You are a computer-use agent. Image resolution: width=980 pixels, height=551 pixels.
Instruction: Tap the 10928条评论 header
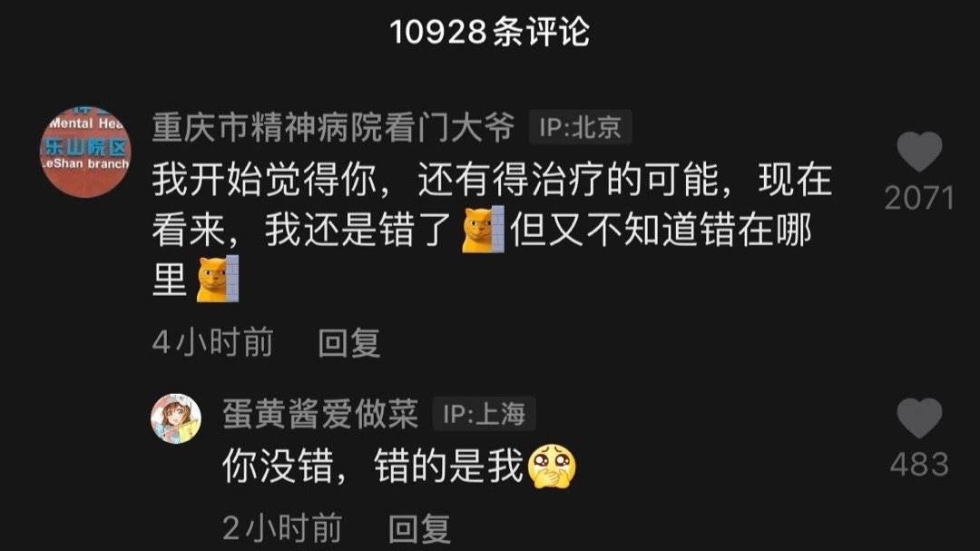pyautogui.click(x=490, y=31)
